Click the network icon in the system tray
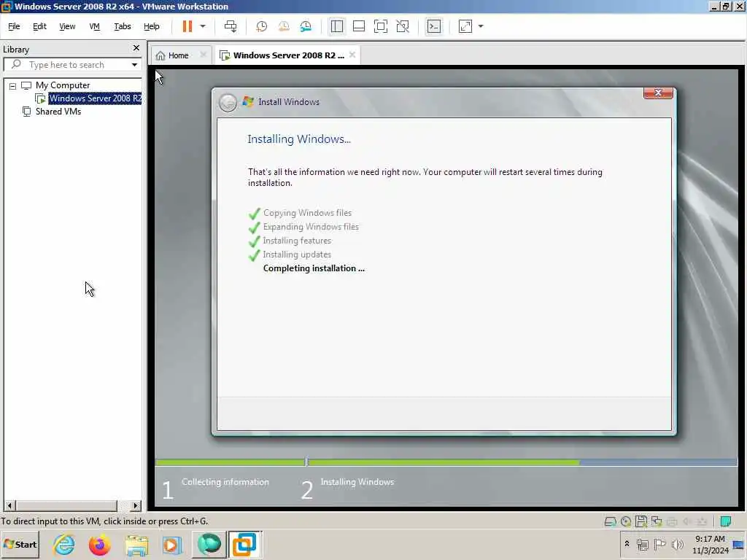Viewport: 747px width, 560px height. tap(643, 544)
